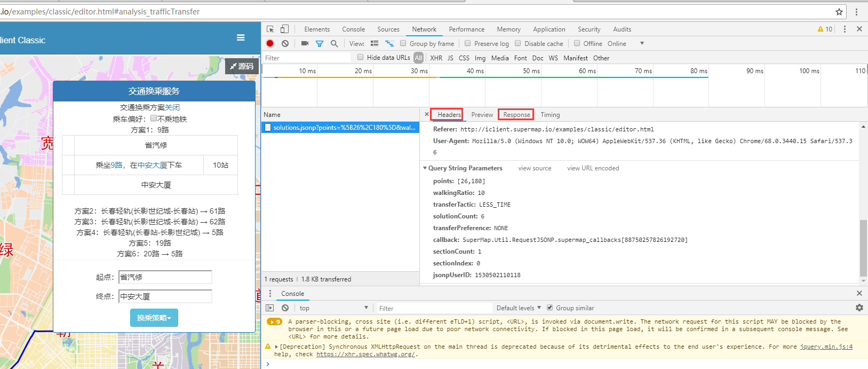
Task: Open the Response tab in request details
Action: point(516,115)
